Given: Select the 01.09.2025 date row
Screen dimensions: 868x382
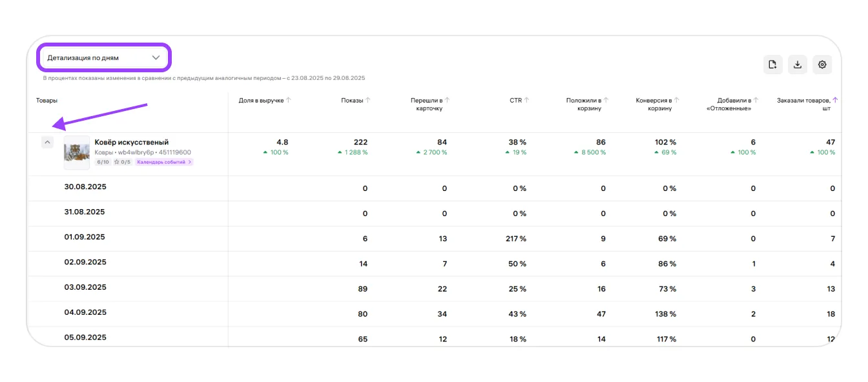Looking at the screenshot, I should coord(85,237).
